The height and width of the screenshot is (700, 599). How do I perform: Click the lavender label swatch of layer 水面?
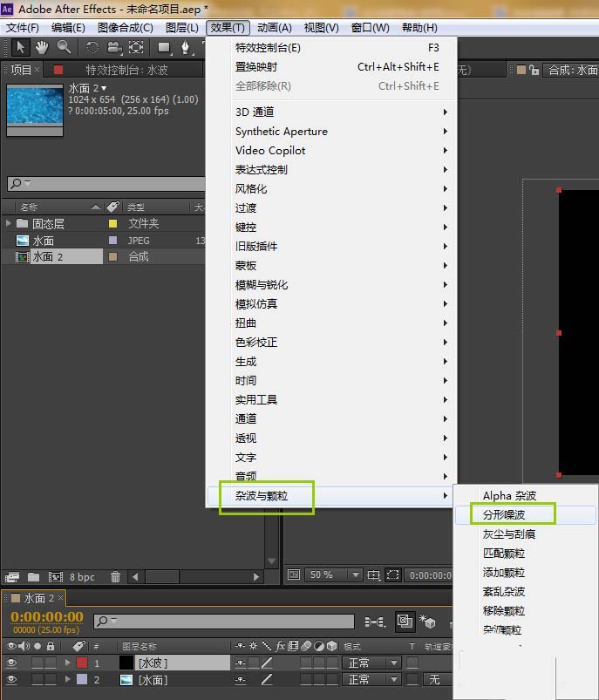[82, 680]
